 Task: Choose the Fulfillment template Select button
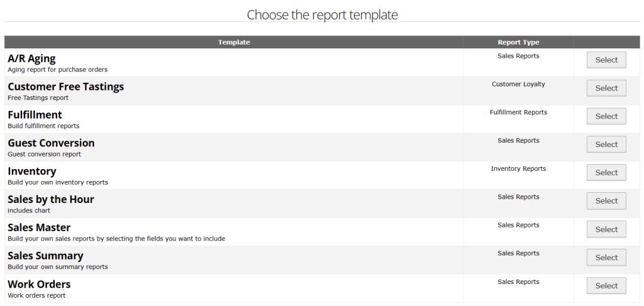coord(606,116)
